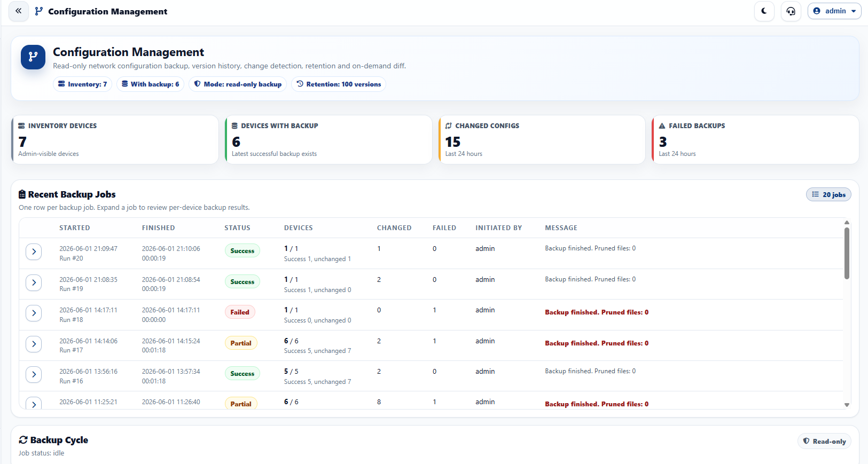Click the Inventory Devices count 7

[22, 142]
